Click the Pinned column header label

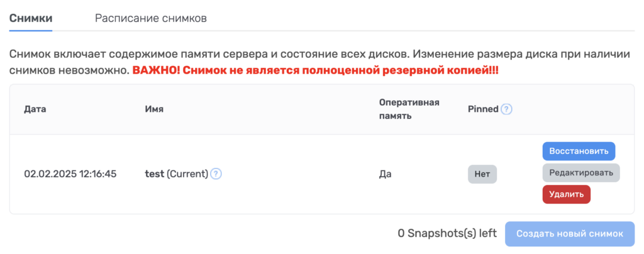pos(483,109)
